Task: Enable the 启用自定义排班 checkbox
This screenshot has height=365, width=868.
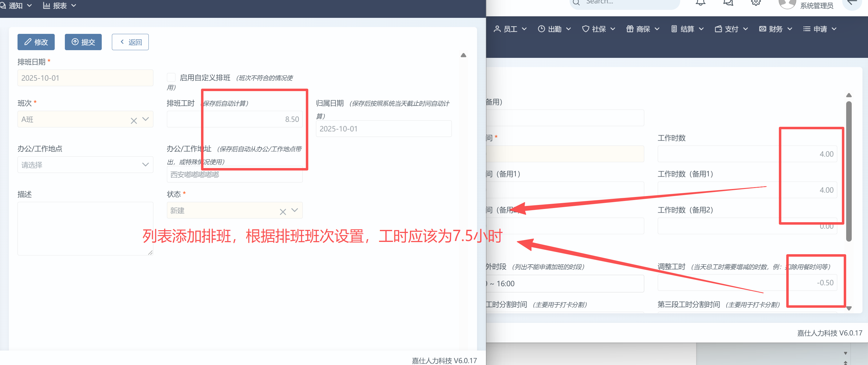Action: [171, 78]
